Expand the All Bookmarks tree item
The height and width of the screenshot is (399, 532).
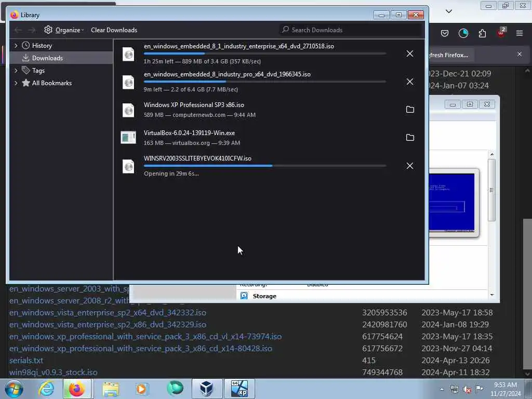(16, 83)
